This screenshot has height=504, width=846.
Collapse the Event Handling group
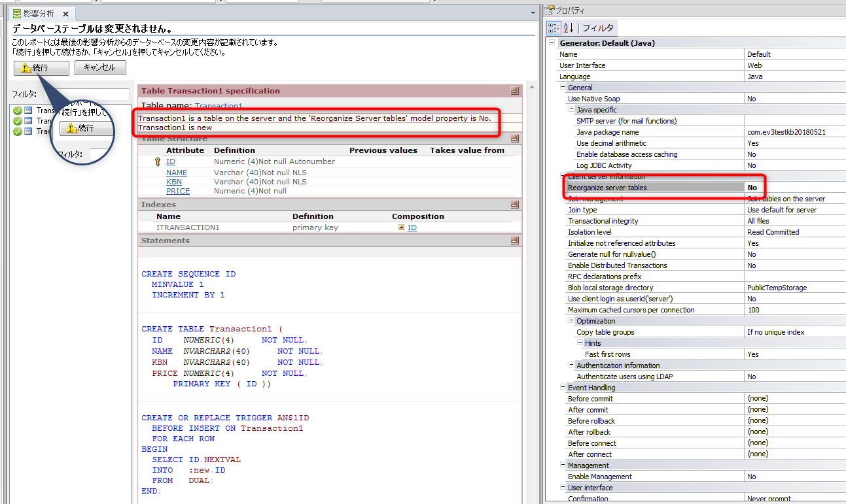pyautogui.click(x=562, y=388)
